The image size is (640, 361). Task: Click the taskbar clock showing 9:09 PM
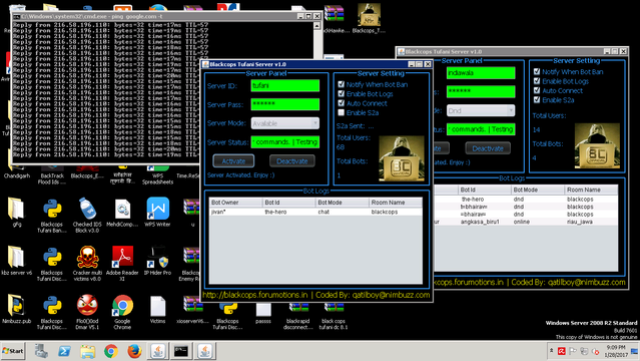(x=616, y=351)
